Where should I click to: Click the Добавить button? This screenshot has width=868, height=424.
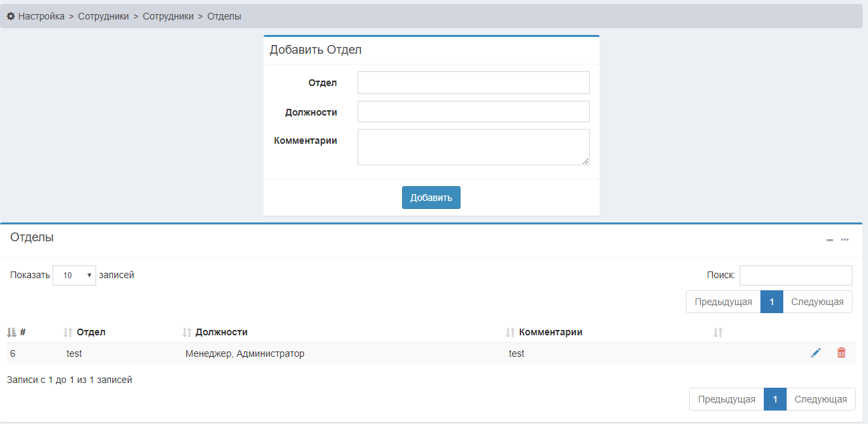tap(431, 198)
